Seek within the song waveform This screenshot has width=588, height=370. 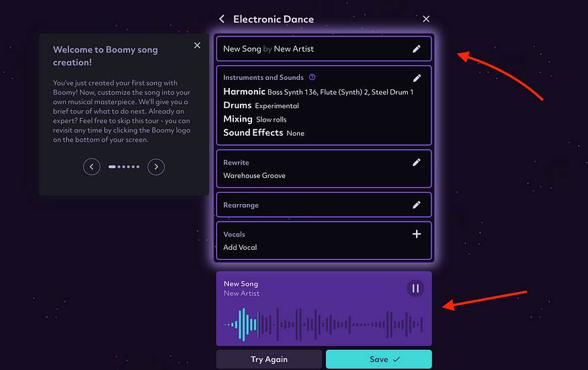click(323, 324)
